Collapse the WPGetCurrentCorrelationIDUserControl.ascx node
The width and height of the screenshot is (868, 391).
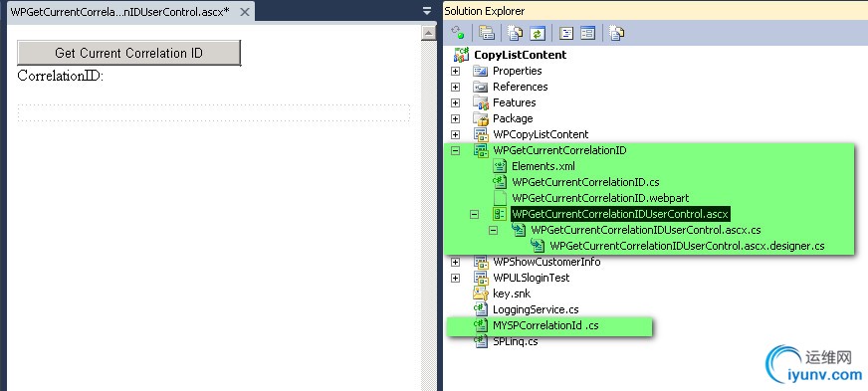coord(475,214)
